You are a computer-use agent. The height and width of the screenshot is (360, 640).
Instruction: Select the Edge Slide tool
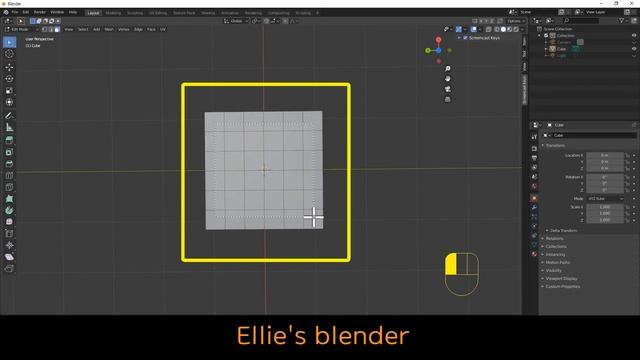coord(9,233)
